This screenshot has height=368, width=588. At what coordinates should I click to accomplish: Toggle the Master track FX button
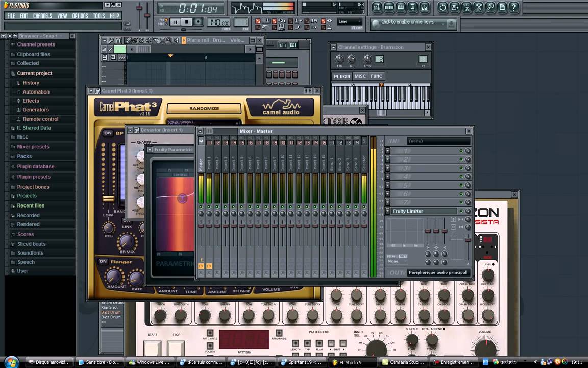coord(201,266)
